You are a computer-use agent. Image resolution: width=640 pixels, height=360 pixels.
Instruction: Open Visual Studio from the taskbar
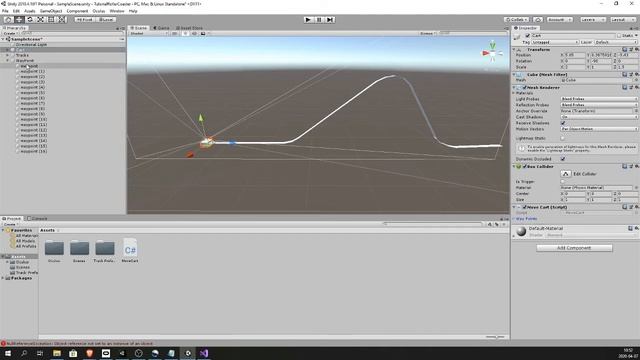[x=204, y=353]
